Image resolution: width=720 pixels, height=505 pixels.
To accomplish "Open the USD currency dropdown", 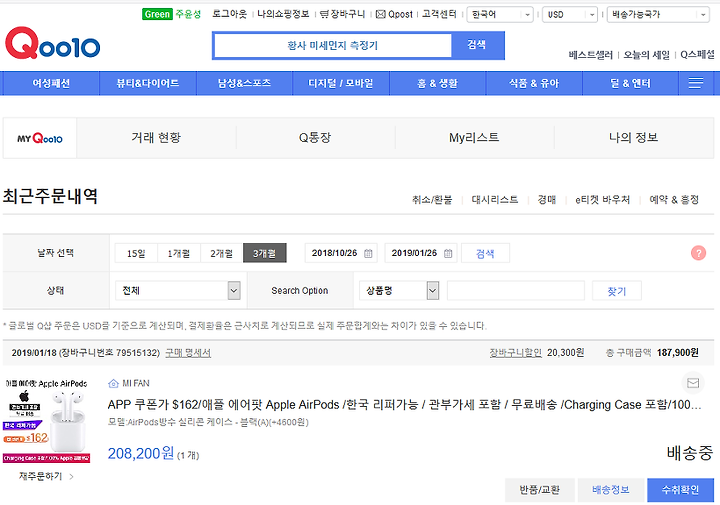I will (570, 15).
